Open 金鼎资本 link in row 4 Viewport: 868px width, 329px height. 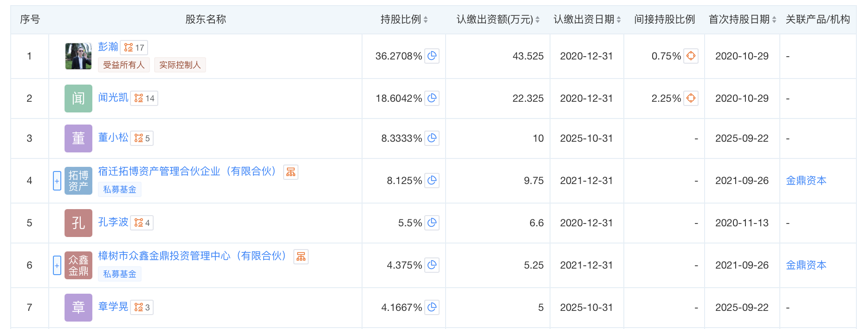coord(806,180)
